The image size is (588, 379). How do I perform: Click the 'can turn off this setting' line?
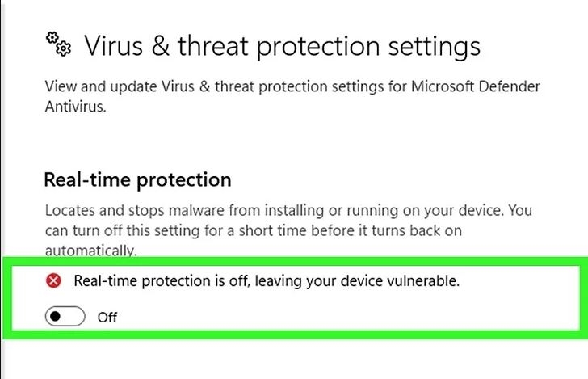click(x=253, y=231)
